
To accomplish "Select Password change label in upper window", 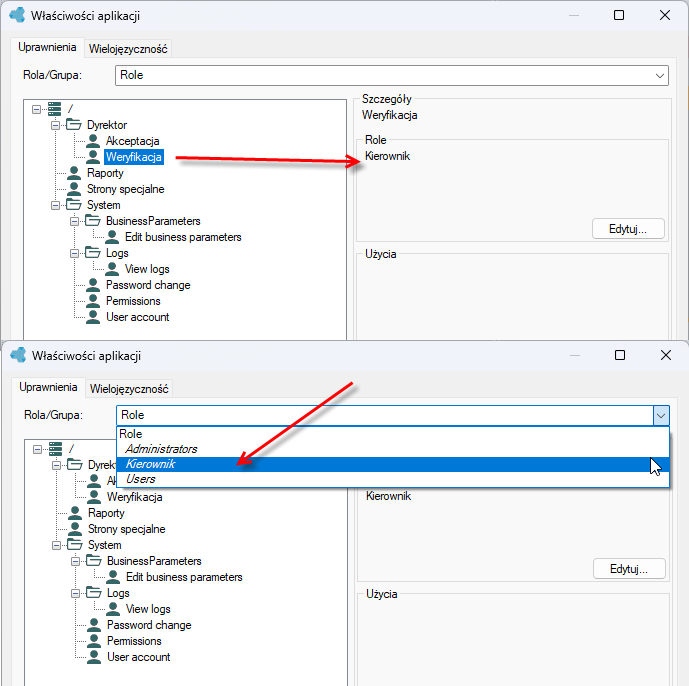I will coord(148,285).
